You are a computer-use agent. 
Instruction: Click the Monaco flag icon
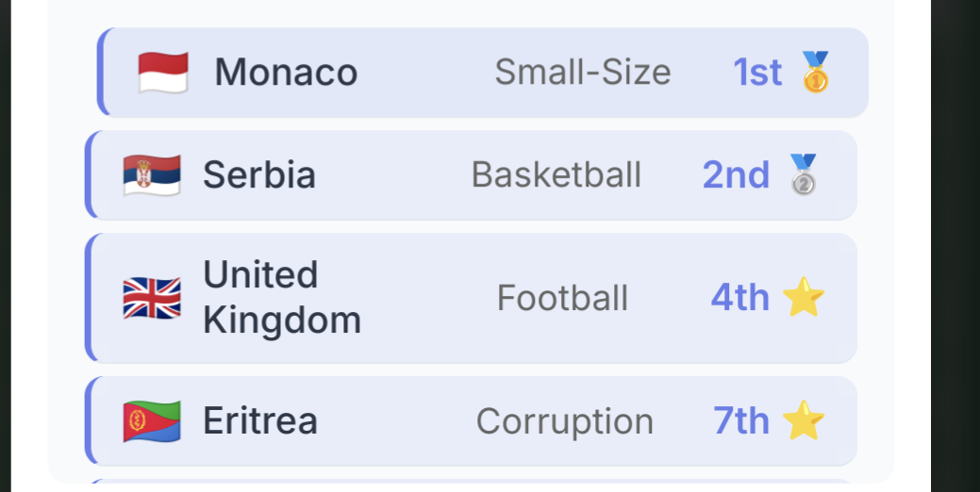[x=163, y=73]
